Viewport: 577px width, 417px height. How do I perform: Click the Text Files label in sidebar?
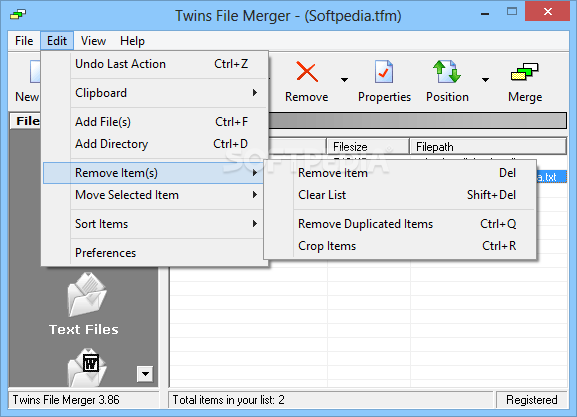click(84, 329)
